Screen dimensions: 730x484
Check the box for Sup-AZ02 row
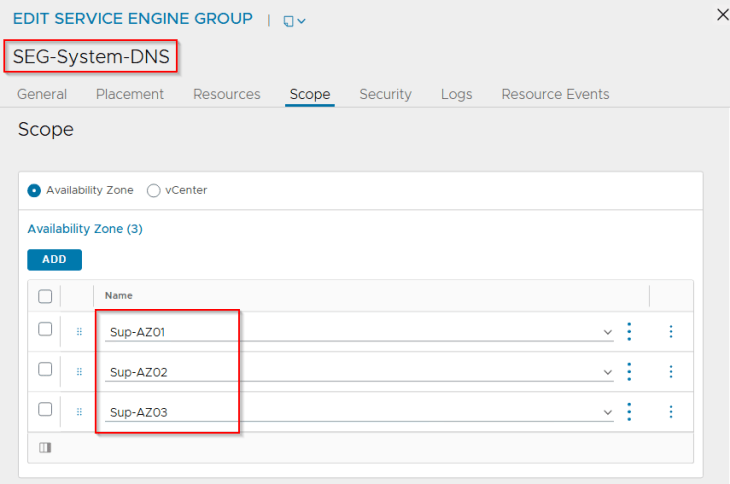[45, 369]
